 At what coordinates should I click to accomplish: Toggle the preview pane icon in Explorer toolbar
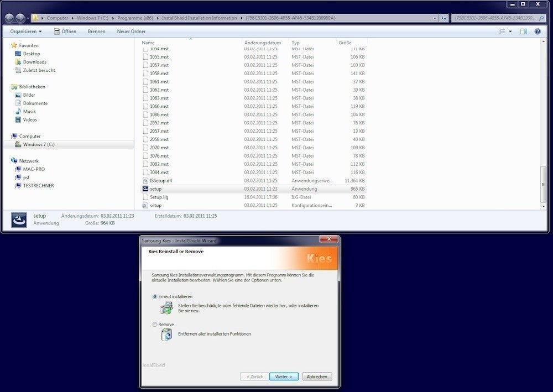point(523,32)
